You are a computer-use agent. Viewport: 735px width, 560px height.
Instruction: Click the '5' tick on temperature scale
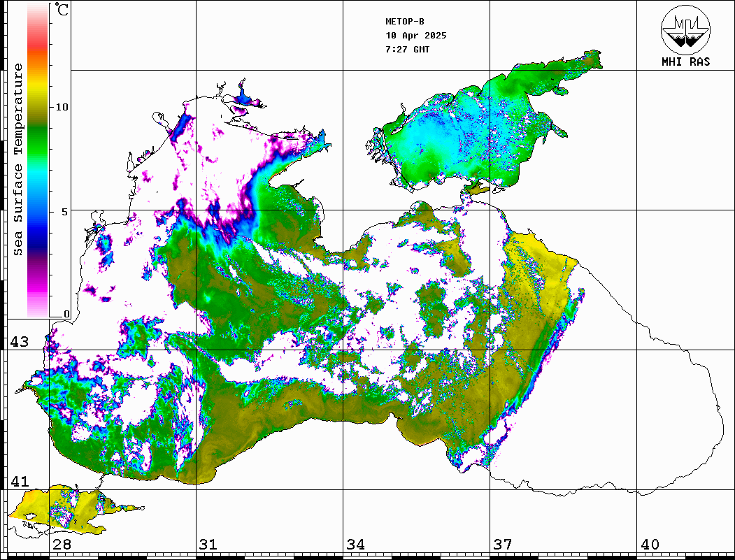tap(65, 211)
